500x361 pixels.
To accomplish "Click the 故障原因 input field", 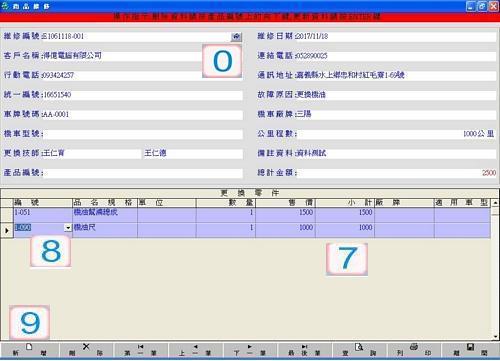I will coord(396,95).
